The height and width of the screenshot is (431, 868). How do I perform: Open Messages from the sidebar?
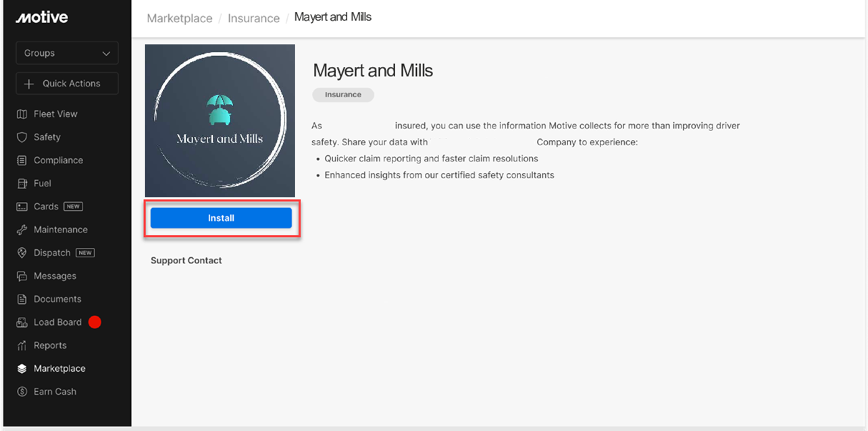tap(55, 276)
